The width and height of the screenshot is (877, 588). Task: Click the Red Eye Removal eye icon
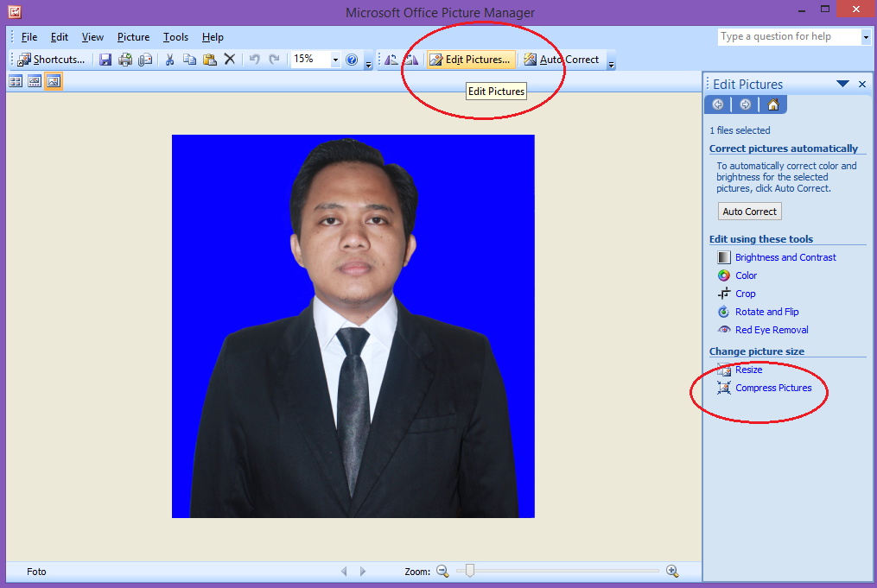(724, 330)
